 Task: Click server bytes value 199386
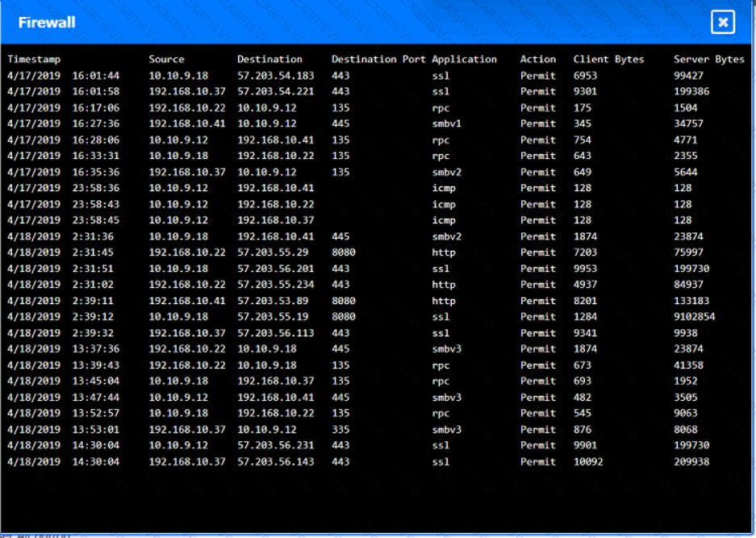click(x=691, y=92)
